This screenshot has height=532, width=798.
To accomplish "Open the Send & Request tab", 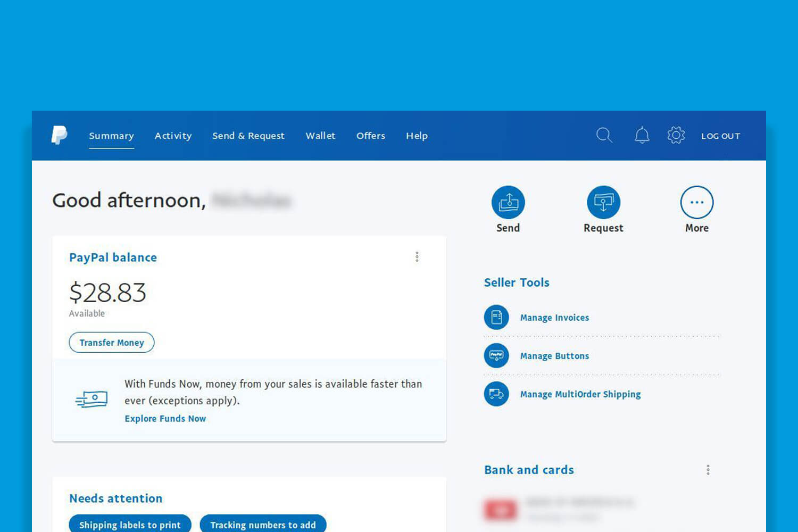I will coord(248,136).
